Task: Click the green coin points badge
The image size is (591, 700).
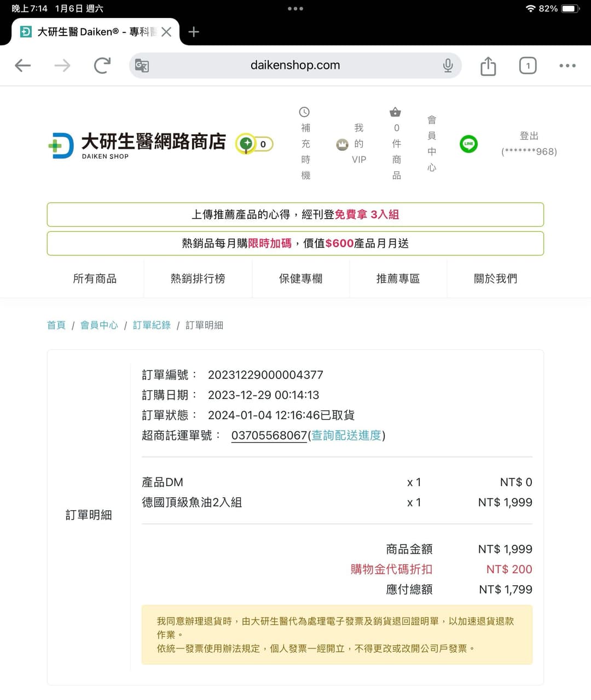Action: pos(254,144)
